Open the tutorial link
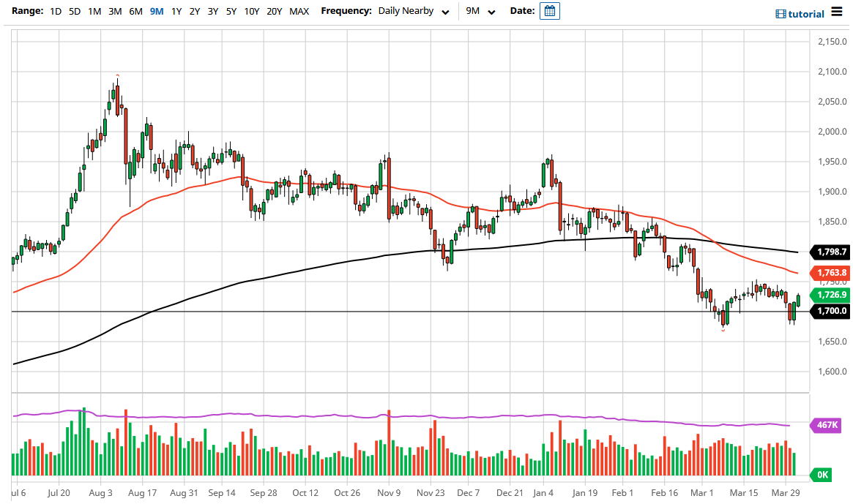Viewport: 853px width, 504px height. tap(806, 14)
